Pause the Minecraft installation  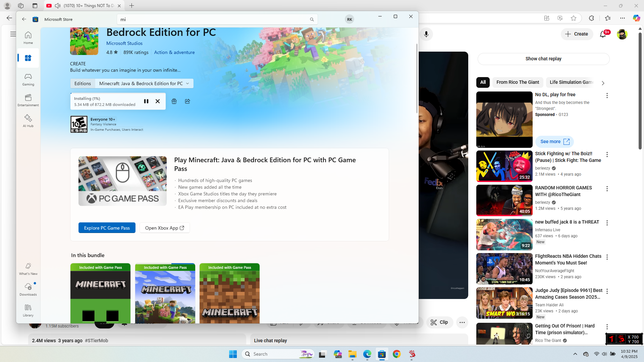(146, 101)
